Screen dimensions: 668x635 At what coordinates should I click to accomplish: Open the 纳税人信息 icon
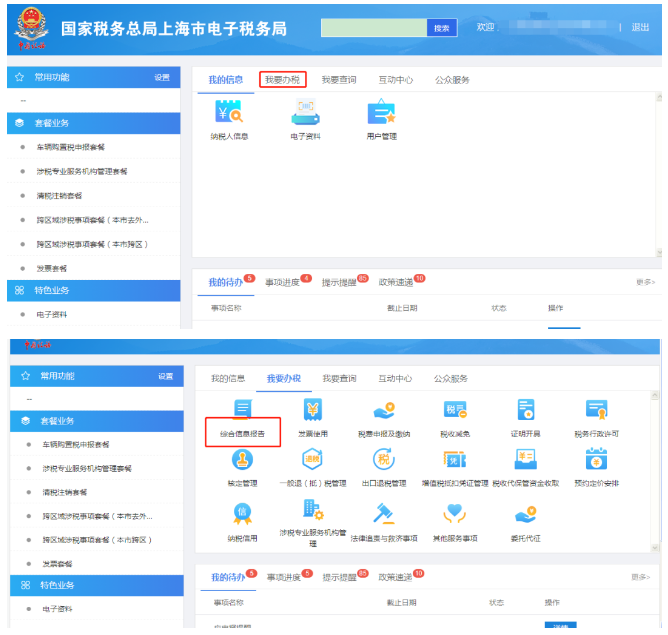point(229,113)
